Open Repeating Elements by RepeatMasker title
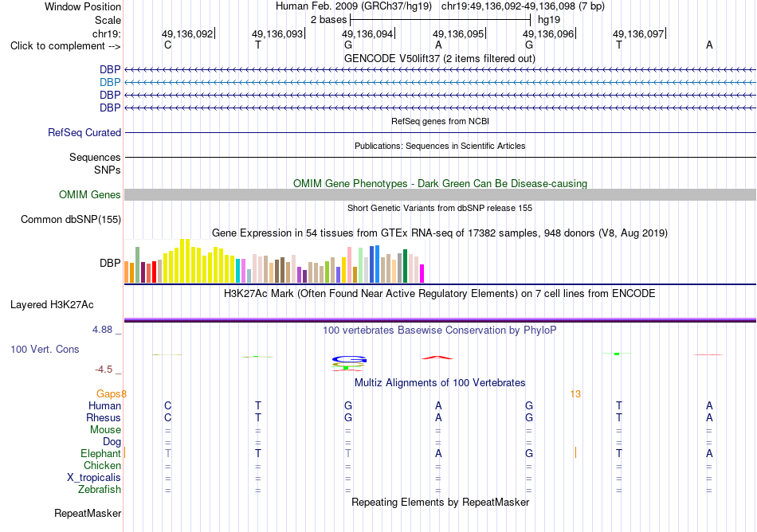 pyautogui.click(x=440, y=502)
